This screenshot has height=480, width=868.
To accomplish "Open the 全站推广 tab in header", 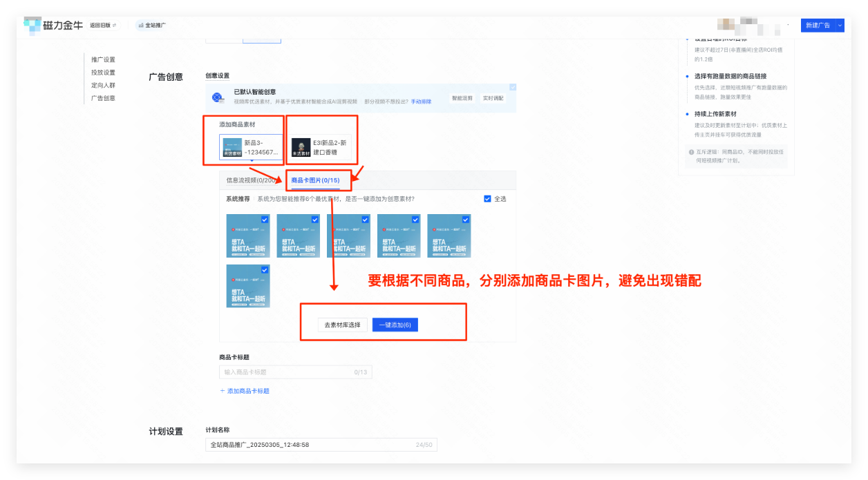I will pos(151,26).
